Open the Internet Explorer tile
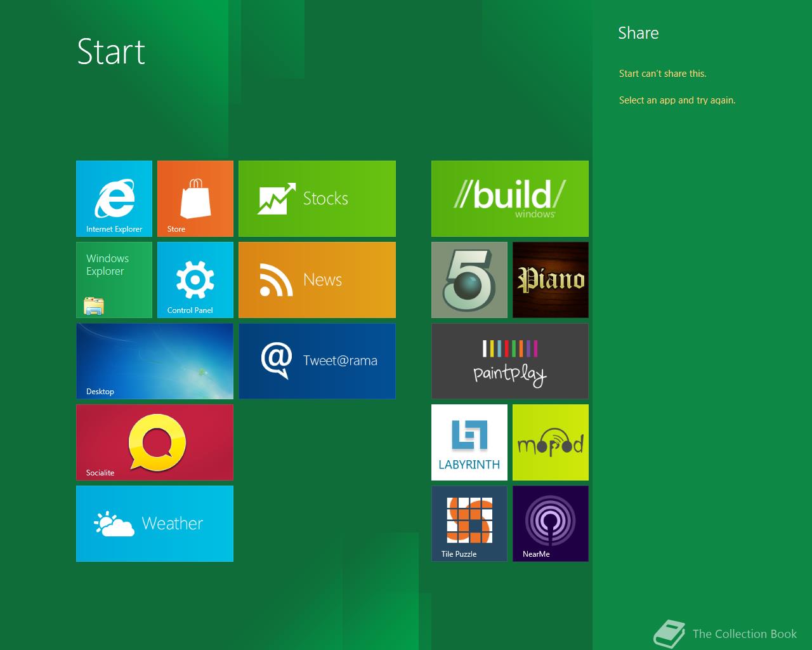The width and height of the screenshot is (812, 650). (114, 199)
